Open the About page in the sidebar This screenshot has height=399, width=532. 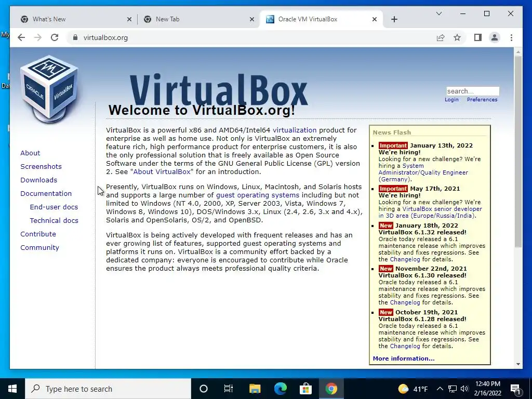point(30,153)
